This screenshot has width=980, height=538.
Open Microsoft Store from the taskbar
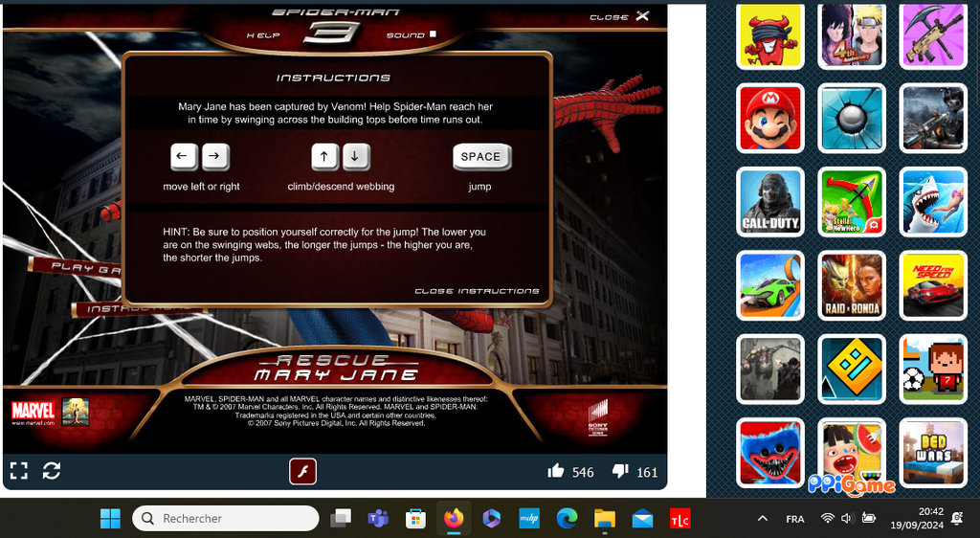[x=415, y=518]
